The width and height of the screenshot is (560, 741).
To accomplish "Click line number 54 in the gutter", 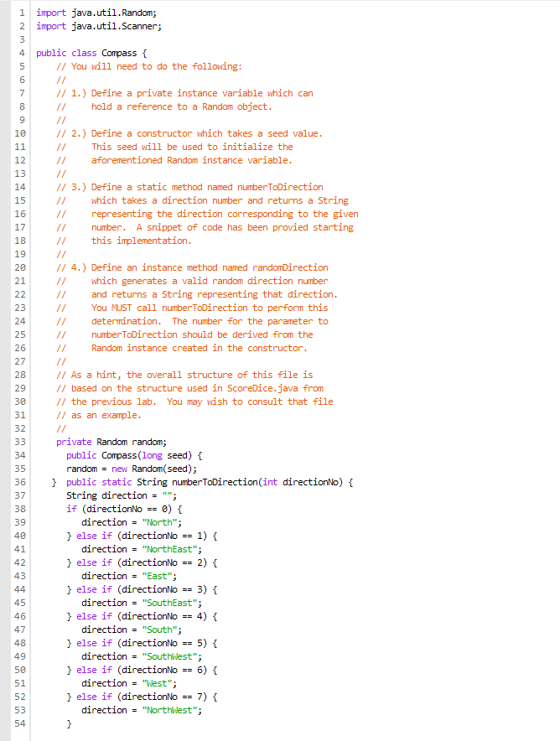I will [x=20, y=723].
